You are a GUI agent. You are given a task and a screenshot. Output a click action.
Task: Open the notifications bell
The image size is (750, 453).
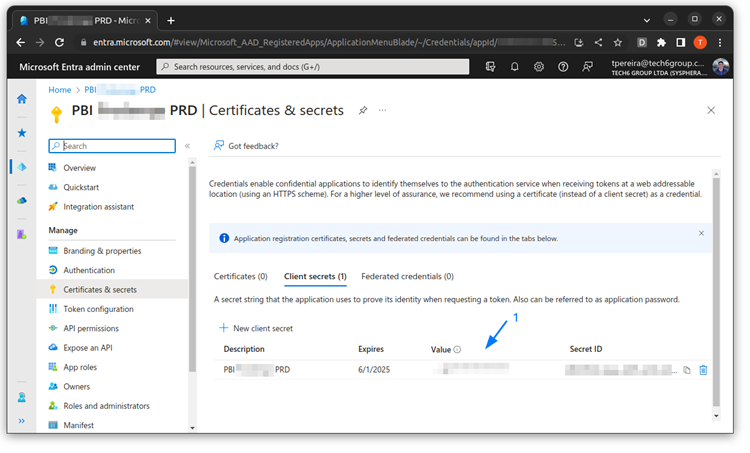515,67
